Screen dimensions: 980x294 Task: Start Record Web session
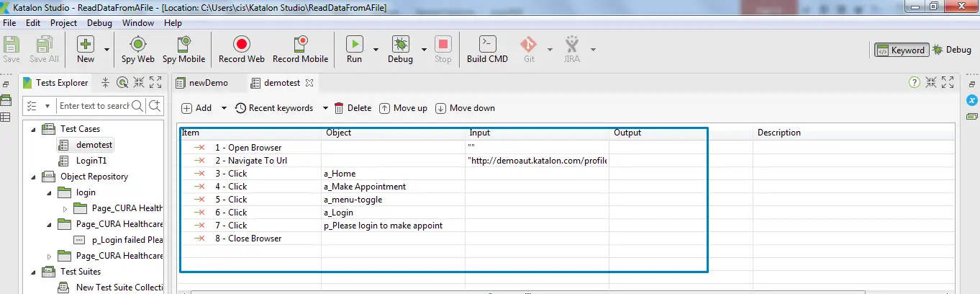(242, 50)
